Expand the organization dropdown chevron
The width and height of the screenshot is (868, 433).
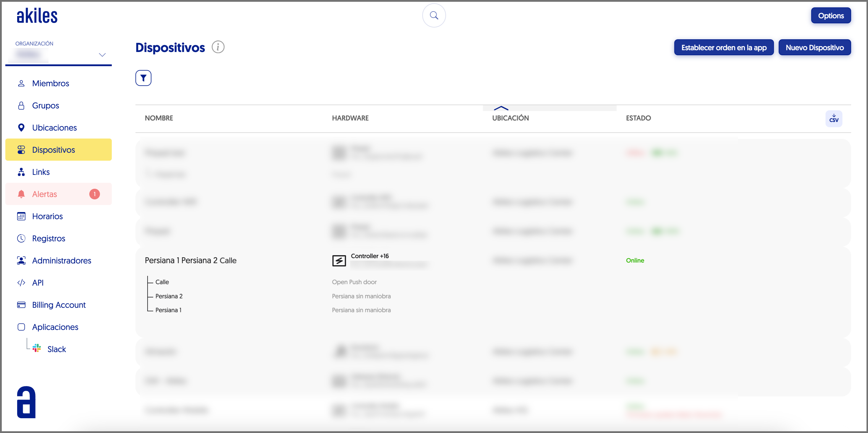click(102, 55)
